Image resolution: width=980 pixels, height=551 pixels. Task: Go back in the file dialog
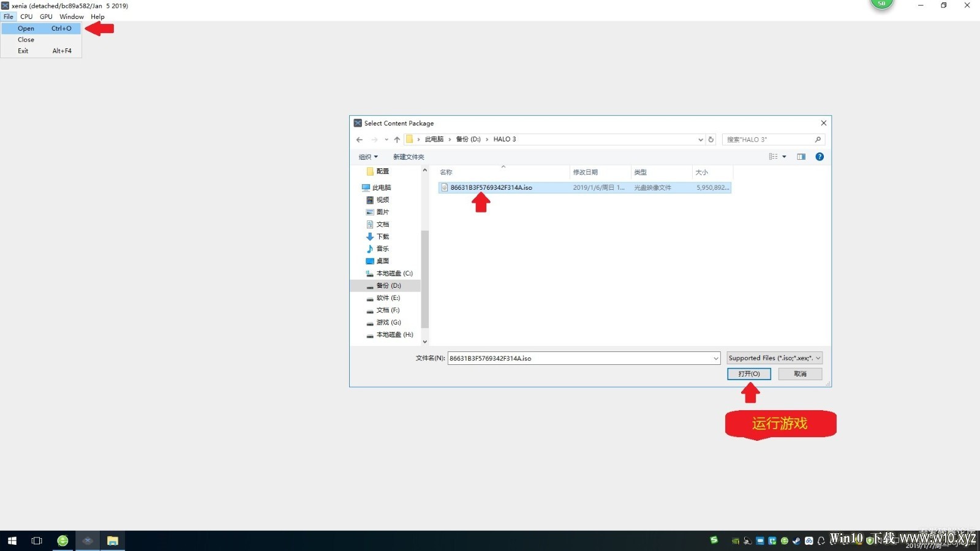point(360,140)
